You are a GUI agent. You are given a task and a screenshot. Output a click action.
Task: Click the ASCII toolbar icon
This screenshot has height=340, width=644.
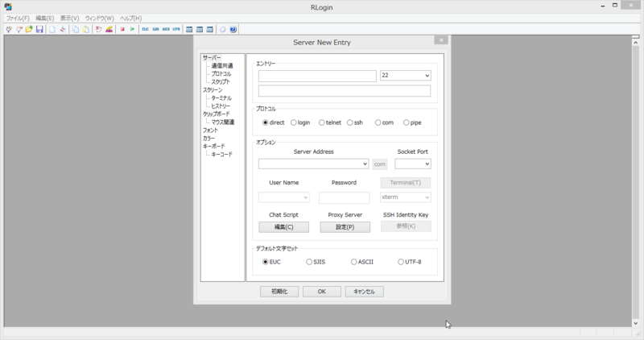(166, 29)
